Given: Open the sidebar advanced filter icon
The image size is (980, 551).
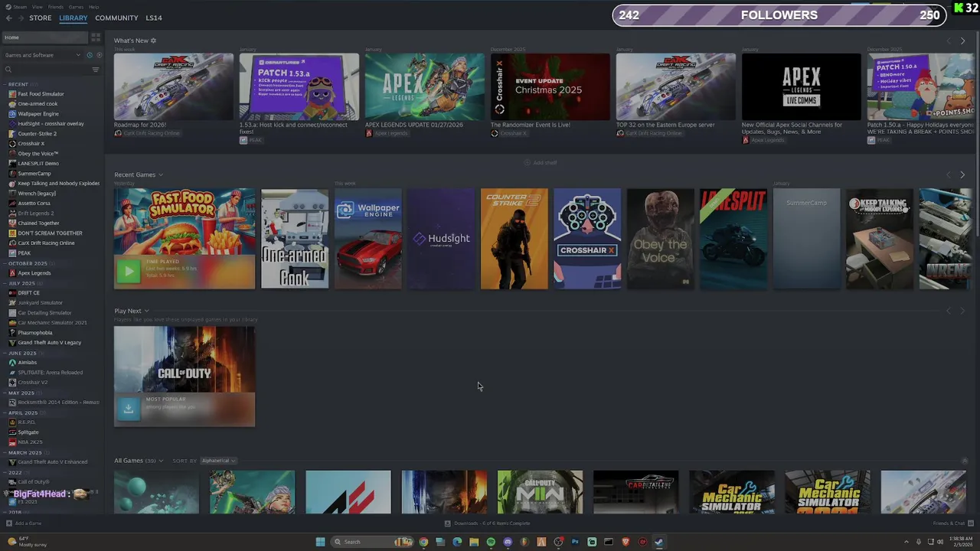Looking at the screenshot, I should (96, 70).
